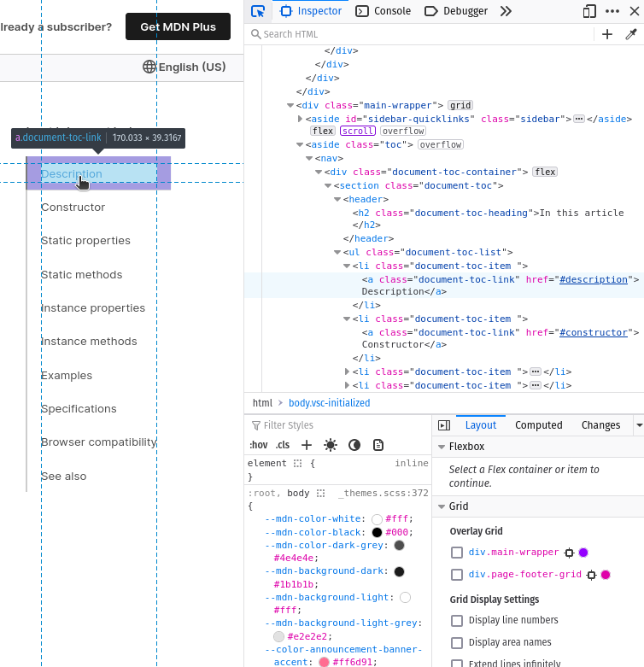The height and width of the screenshot is (667, 644).
Task: Select body.vsc-initialized breadcrumb
Action: pyautogui.click(x=329, y=403)
